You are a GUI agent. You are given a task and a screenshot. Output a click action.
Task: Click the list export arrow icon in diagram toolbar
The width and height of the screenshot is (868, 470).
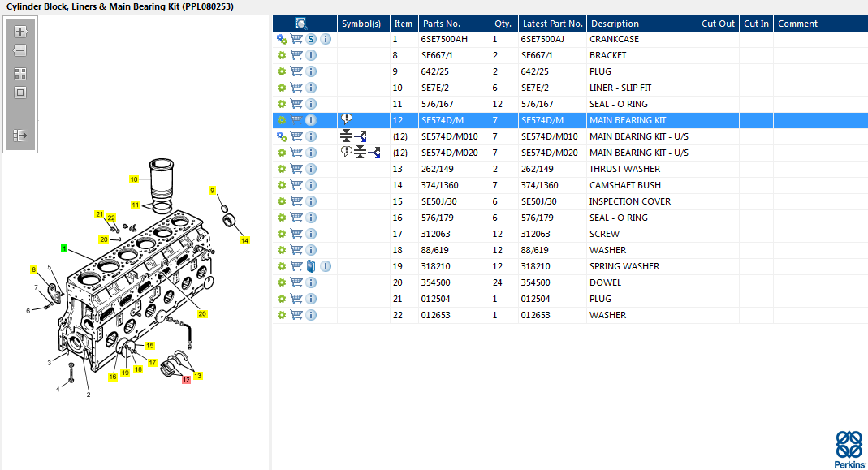[20, 135]
